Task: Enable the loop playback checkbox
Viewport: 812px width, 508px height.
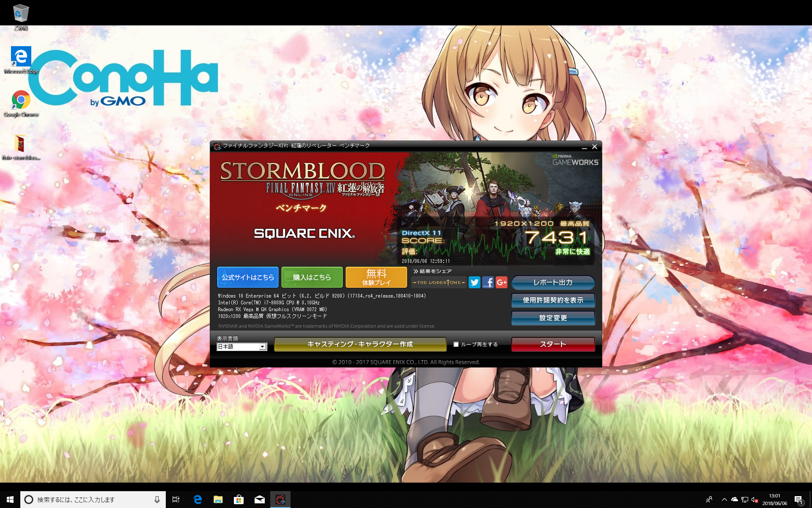Action: [456, 344]
